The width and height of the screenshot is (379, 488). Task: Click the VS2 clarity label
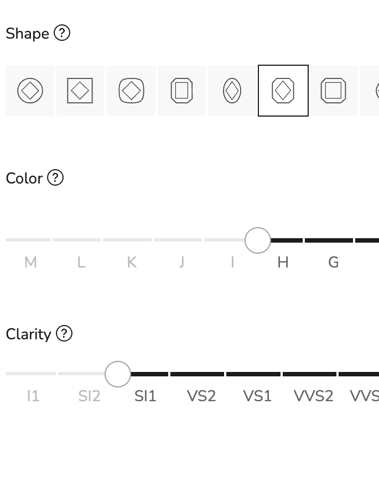coord(201,396)
